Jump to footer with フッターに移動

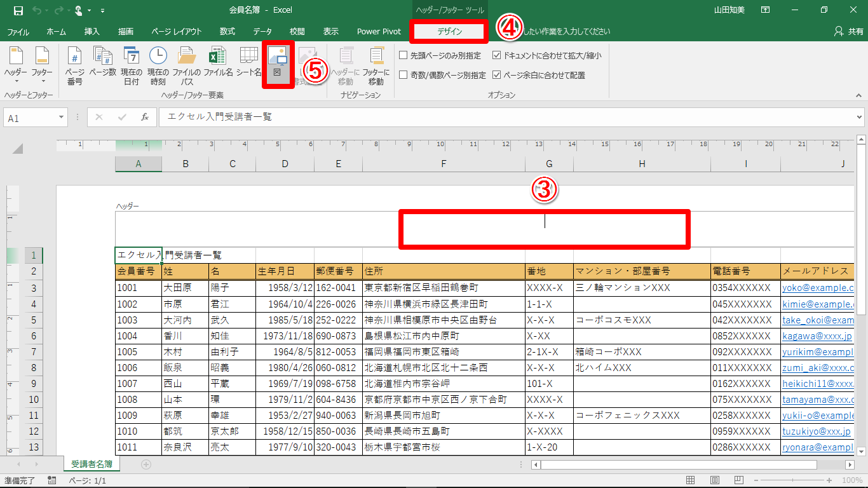coord(376,65)
